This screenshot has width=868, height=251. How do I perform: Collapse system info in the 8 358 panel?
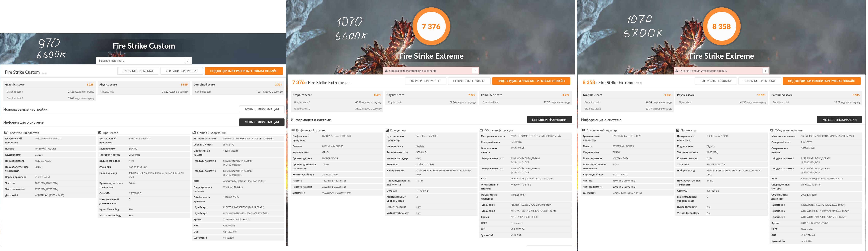point(839,120)
